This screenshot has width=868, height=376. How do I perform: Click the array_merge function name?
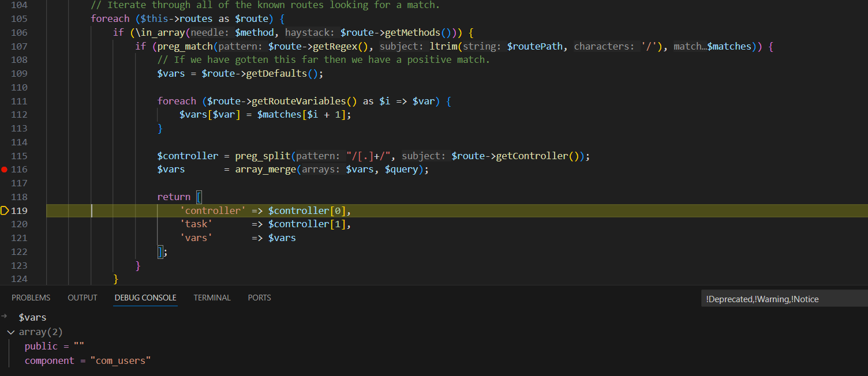pos(265,170)
